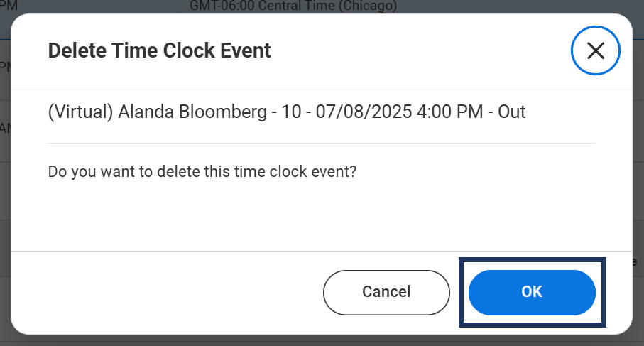Screen dimensions: 644x346
Task: Click the "Out" label ending the event line
Action: (x=511, y=112)
